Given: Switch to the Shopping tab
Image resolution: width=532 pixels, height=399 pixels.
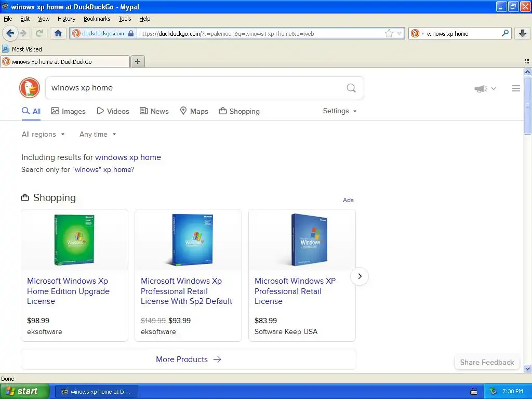Looking at the screenshot, I should (239, 111).
